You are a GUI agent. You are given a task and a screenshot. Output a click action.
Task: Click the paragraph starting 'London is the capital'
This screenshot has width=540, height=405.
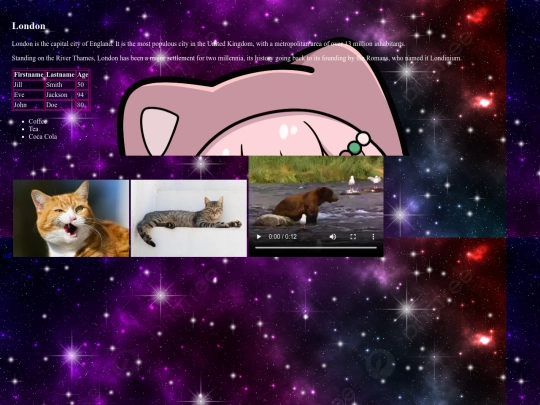click(x=208, y=44)
